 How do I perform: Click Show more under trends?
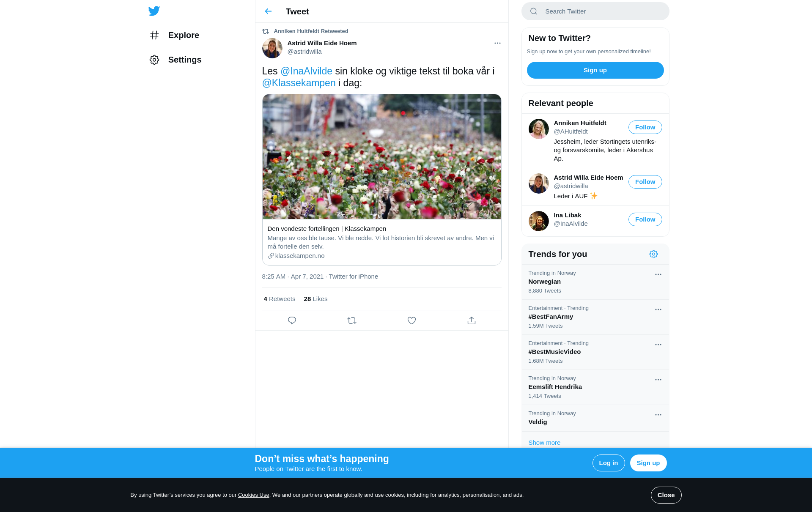pyautogui.click(x=544, y=443)
